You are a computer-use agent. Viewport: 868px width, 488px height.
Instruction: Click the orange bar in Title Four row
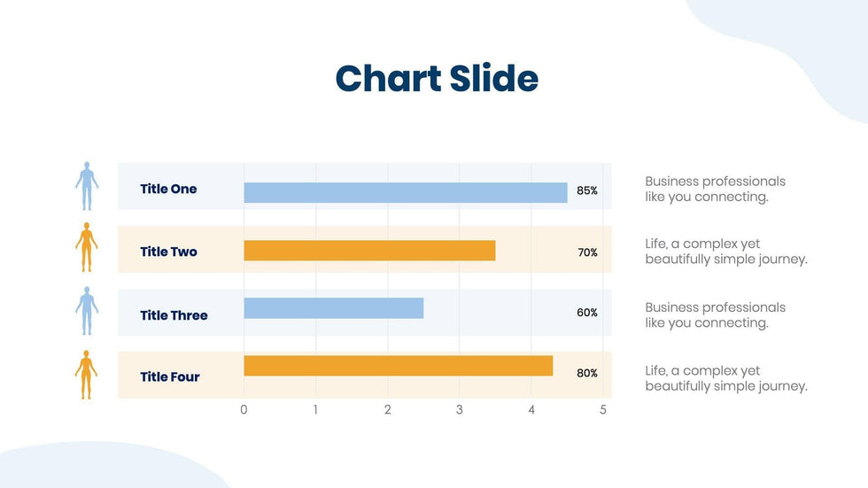[x=398, y=366]
